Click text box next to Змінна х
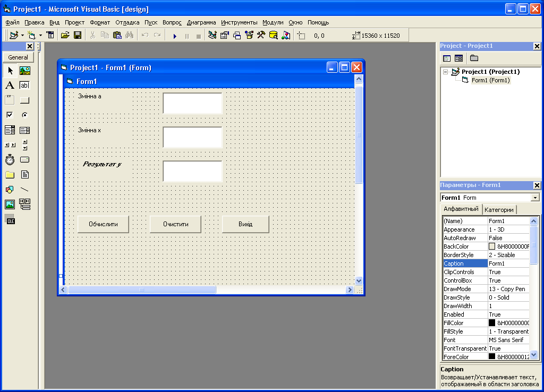The image size is (544, 392). (192, 137)
